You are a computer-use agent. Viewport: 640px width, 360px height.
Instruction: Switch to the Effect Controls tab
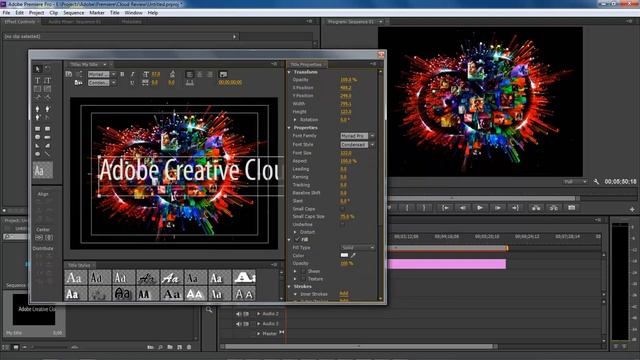(20, 22)
